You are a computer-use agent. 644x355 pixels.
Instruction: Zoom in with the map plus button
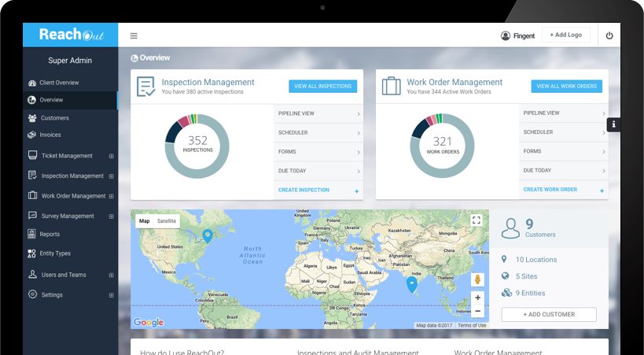pos(477,298)
